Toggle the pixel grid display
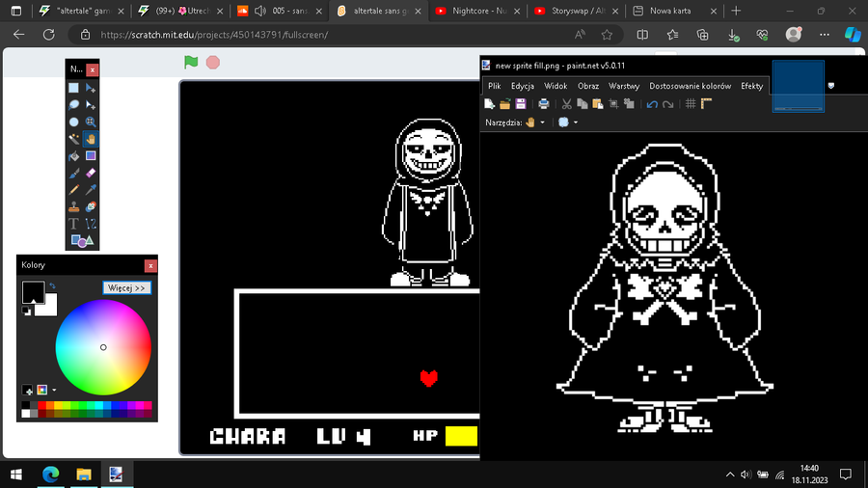The height and width of the screenshot is (488, 868). point(691,103)
